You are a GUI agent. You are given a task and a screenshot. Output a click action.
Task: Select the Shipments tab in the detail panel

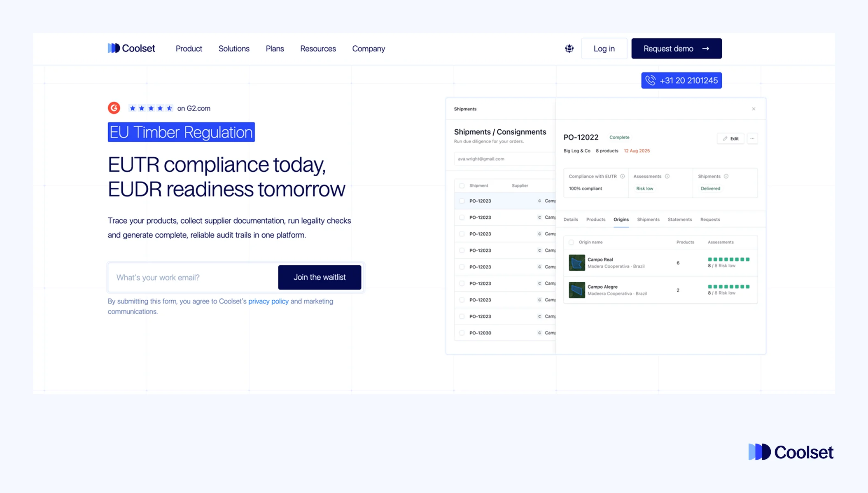point(648,219)
